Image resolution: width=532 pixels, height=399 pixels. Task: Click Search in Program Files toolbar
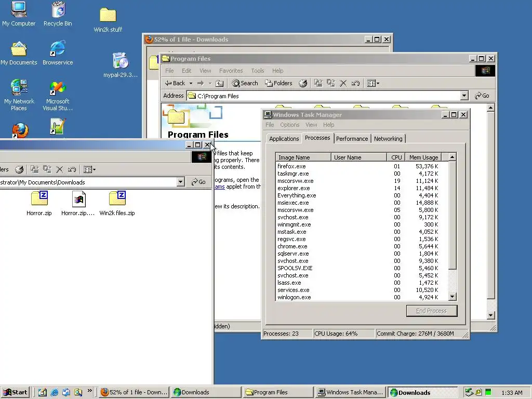pos(245,83)
